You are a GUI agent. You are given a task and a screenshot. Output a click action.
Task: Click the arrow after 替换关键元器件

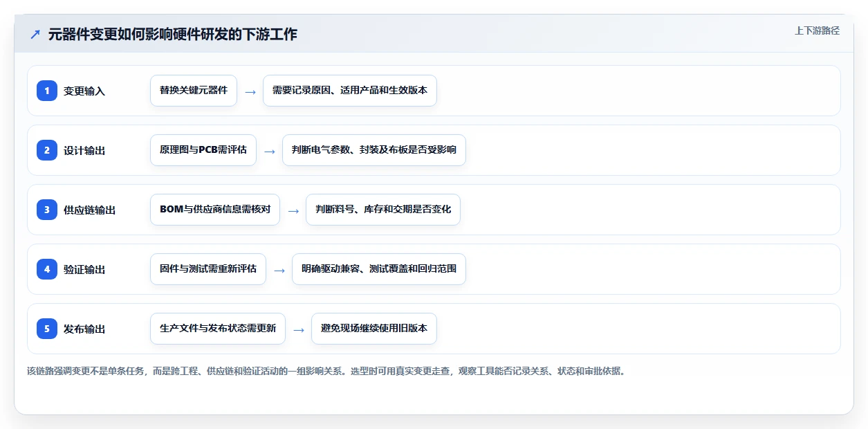click(x=250, y=91)
